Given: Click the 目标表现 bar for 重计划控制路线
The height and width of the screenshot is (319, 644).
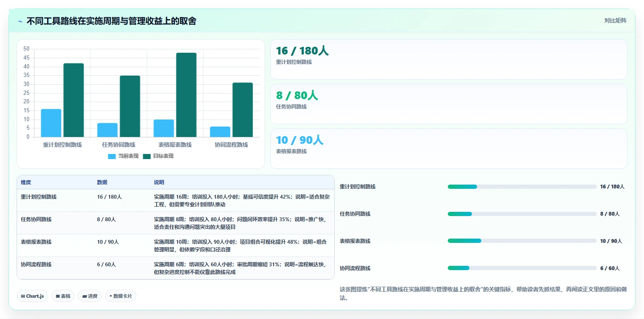Looking at the screenshot, I should pos(73,100).
